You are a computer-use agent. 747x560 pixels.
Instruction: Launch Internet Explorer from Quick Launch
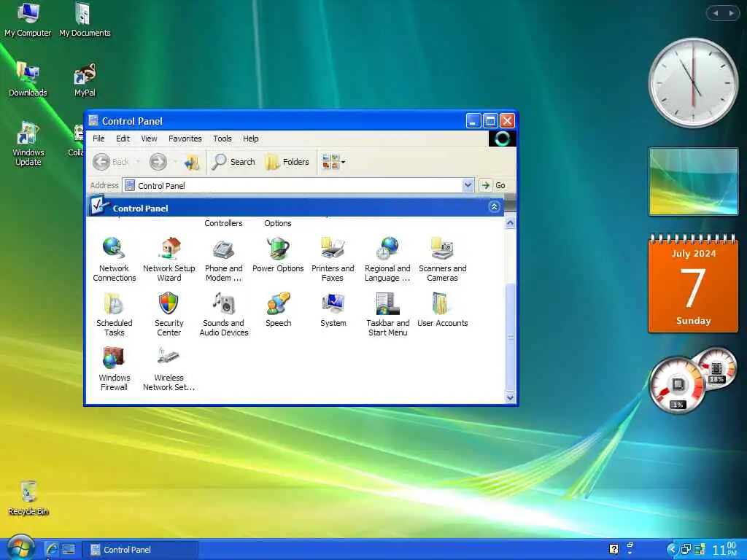tap(52, 550)
